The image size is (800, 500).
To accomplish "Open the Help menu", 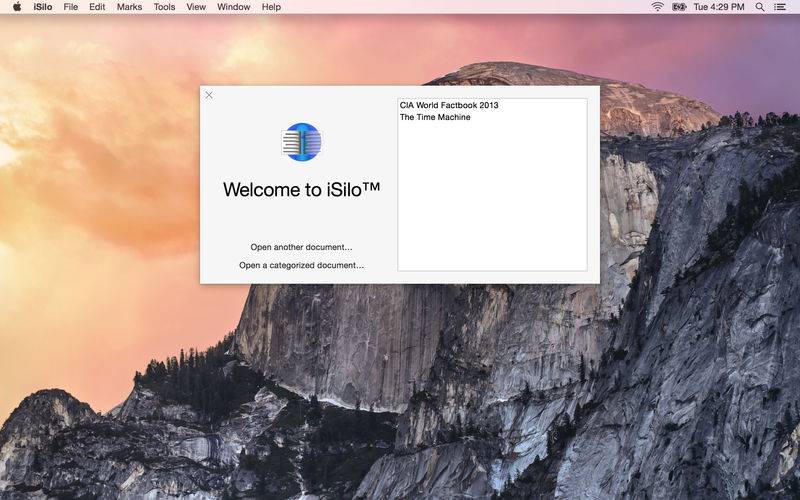I will click(271, 7).
